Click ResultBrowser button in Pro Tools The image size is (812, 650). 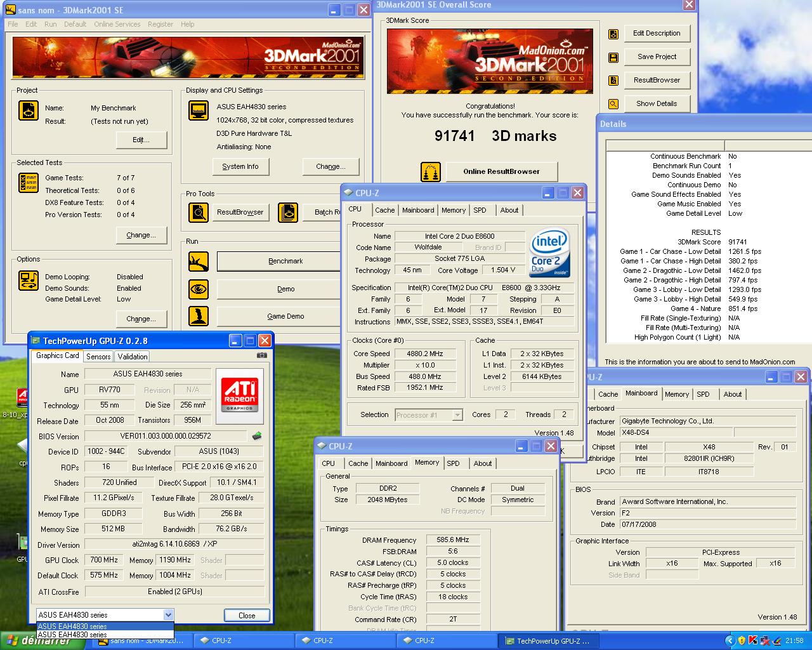pyautogui.click(x=240, y=212)
